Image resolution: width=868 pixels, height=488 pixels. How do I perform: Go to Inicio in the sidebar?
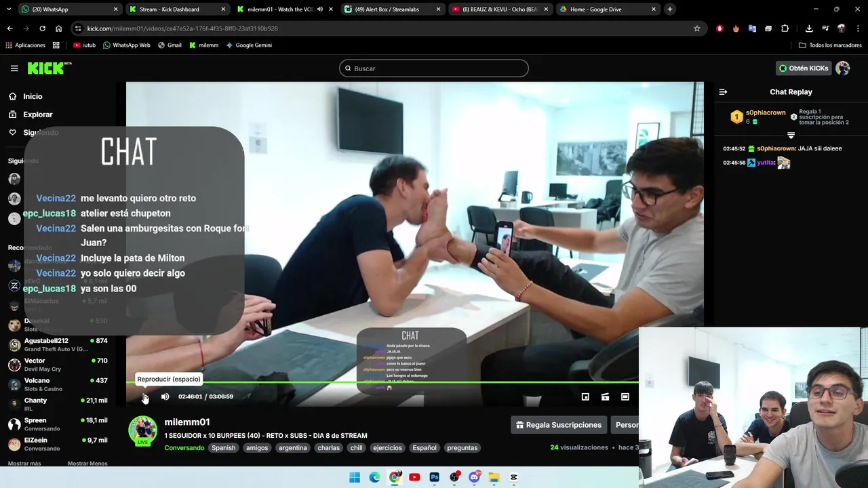33,96
